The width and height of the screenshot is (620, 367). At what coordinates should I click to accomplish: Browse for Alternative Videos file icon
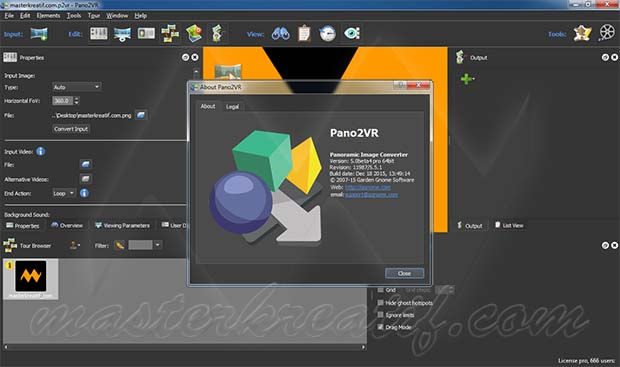coord(85,179)
